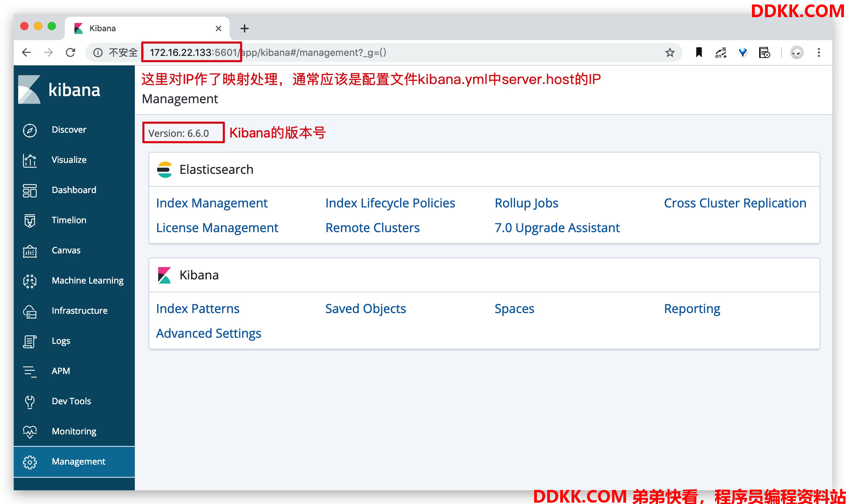Viewport: 846px width, 504px height.
Task: Open Rollup Jobs link
Action: click(x=526, y=203)
